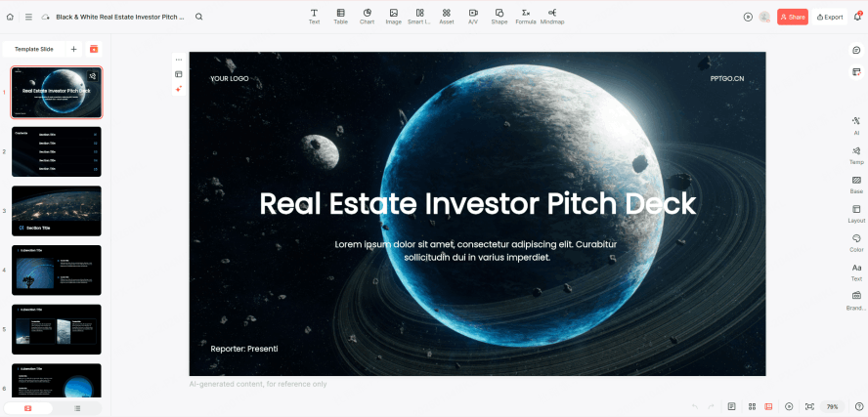Image resolution: width=868 pixels, height=417 pixels.
Task: Open the help question mark
Action: tap(858, 406)
